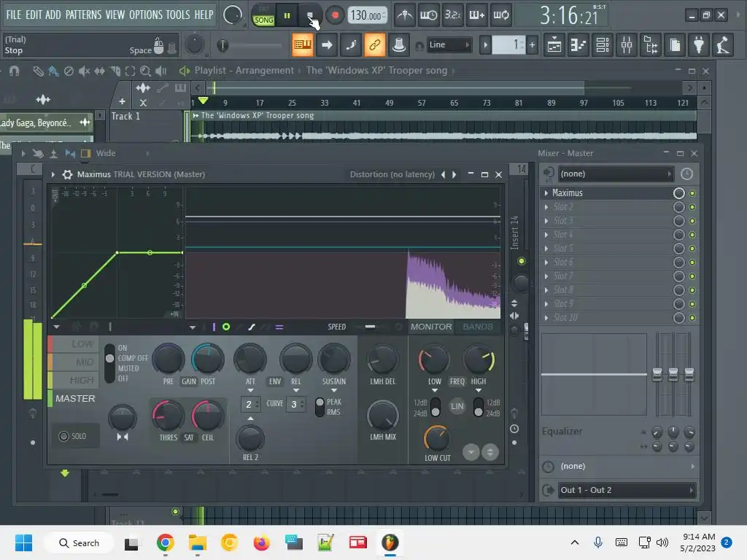This screenshot has height=560, width=747.
Task: Pause playback with the pause button
Action: point(287,16)
